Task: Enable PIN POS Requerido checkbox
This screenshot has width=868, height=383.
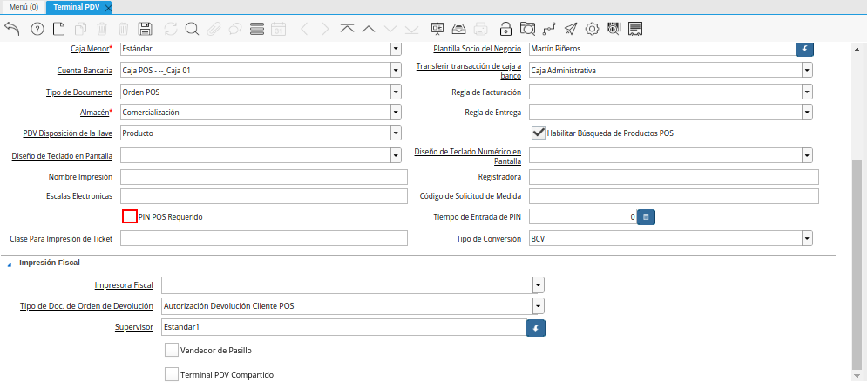Action: (x=130, y=216)
